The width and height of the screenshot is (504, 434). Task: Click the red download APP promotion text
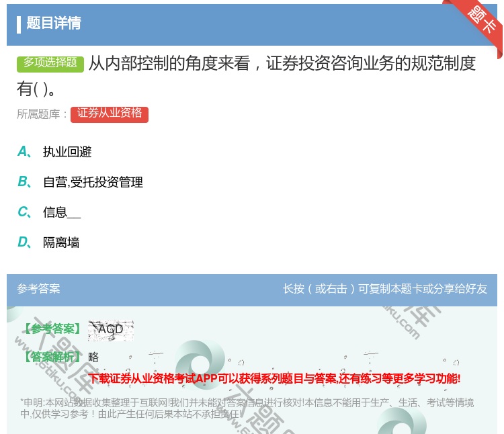pyautogui.click(x=274, y=378)
